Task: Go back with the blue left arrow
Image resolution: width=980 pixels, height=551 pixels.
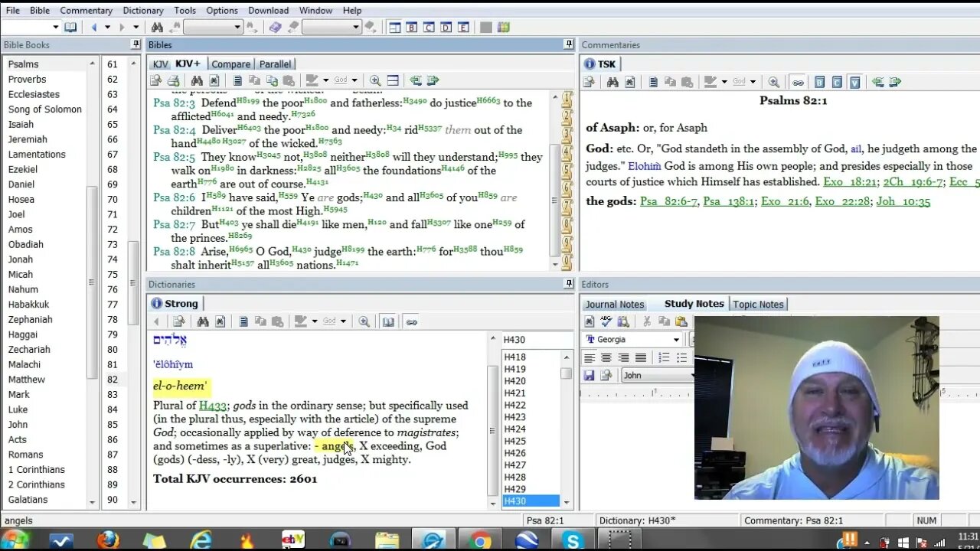Action: click(94, 27)
